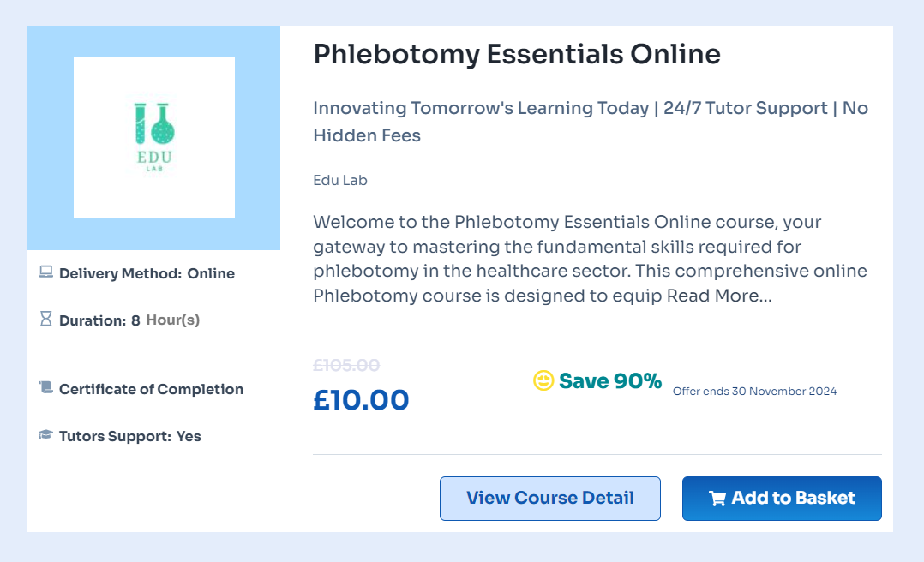The height and width of the screenshot is (562, 924).
Task: Click the Duration: 8 Hour(s) text
Action: point(129,320)
